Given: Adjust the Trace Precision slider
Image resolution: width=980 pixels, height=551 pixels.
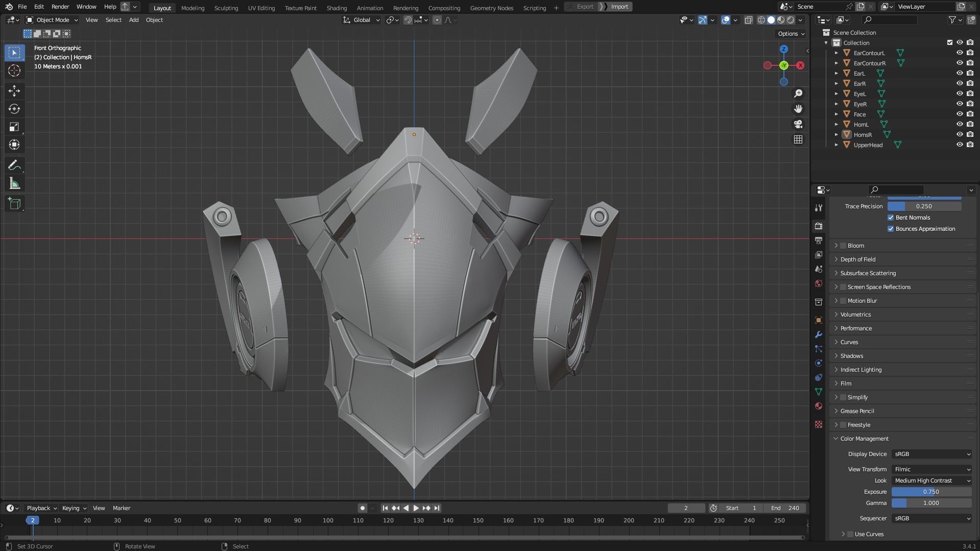Looking at the screenshot, I should [924, 206].
